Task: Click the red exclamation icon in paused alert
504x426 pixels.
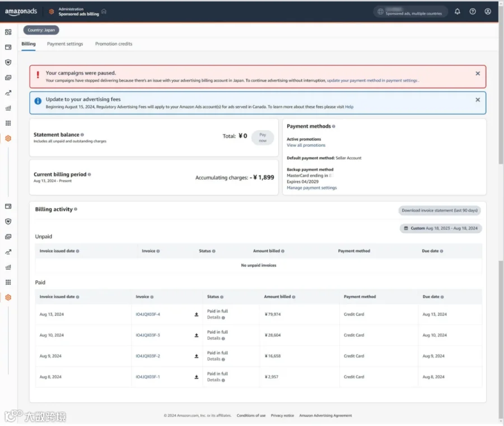Action: (x=38, y=75)
